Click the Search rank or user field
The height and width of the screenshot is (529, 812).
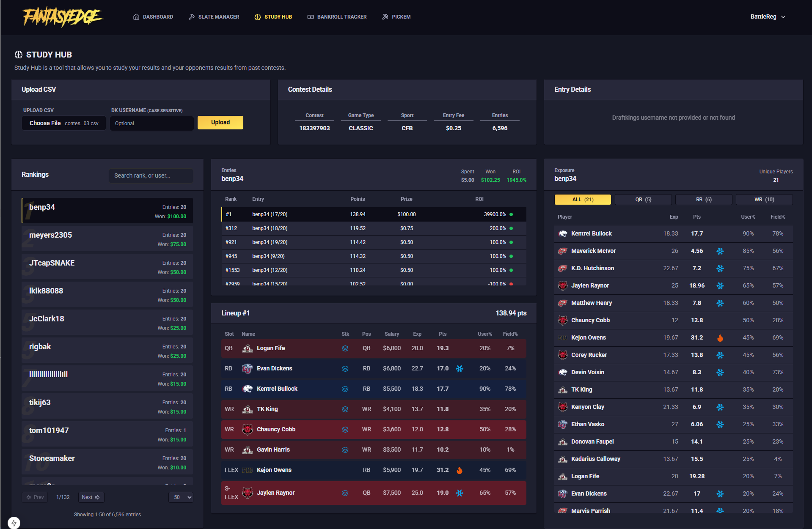click(x=151, y=176)
